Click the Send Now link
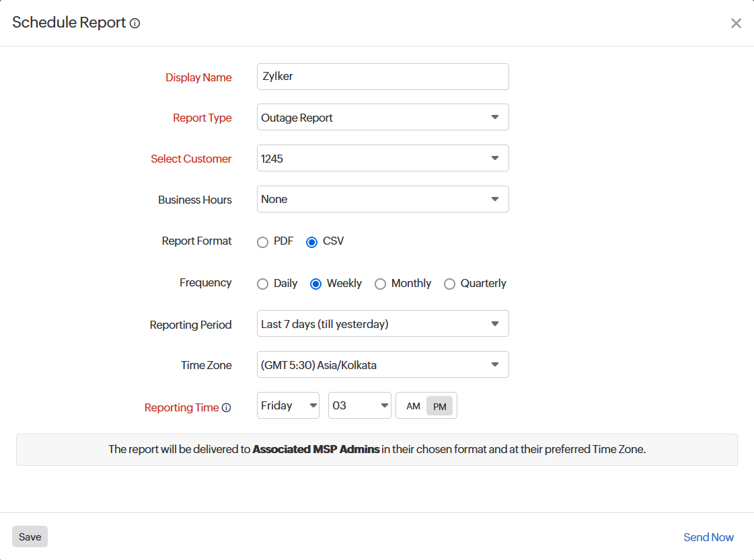The height and width of the screenshot is (560, 754). click(708, 537)
